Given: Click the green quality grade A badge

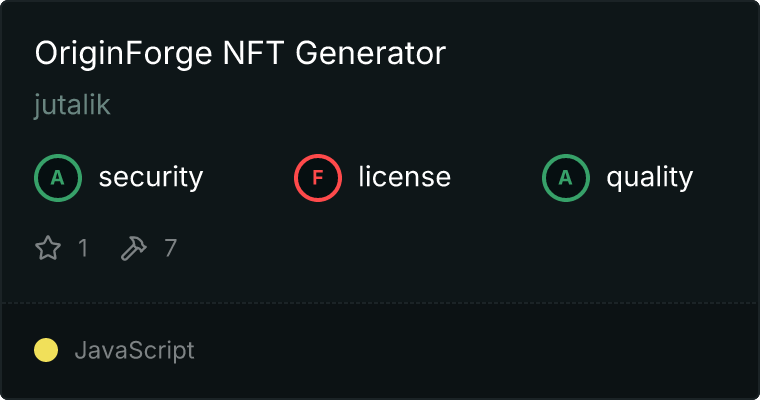Looking at the screenshot, I should (566, 178).
